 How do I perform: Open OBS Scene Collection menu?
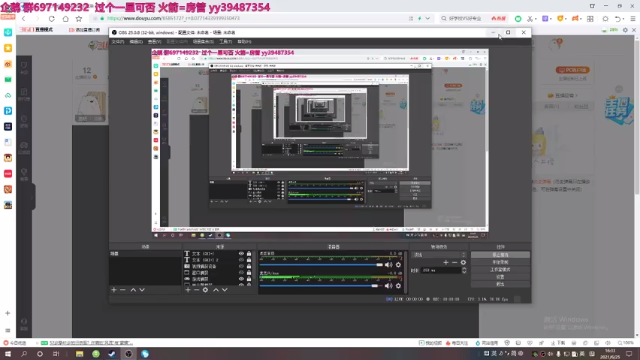tap(203, 42)
